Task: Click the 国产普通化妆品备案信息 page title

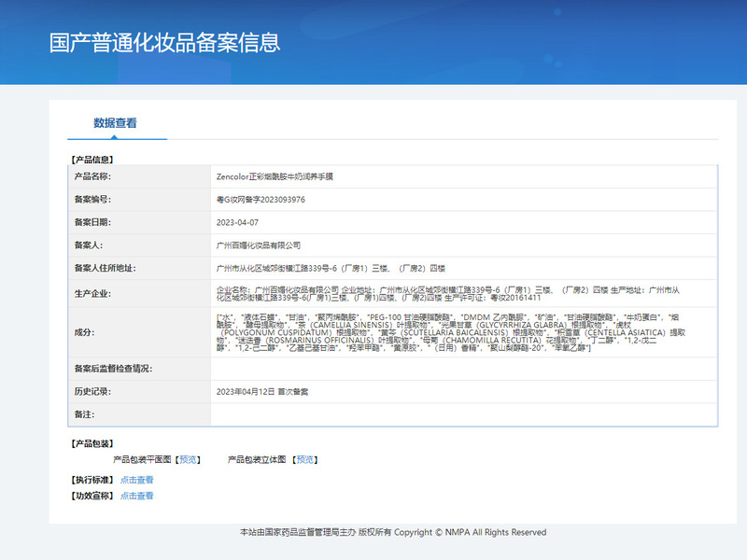Action: pyautogui.click(x=164, y=43)
